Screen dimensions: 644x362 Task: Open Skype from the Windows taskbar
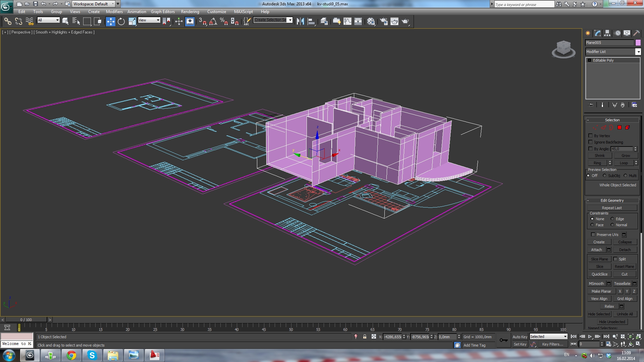(92, 355)
